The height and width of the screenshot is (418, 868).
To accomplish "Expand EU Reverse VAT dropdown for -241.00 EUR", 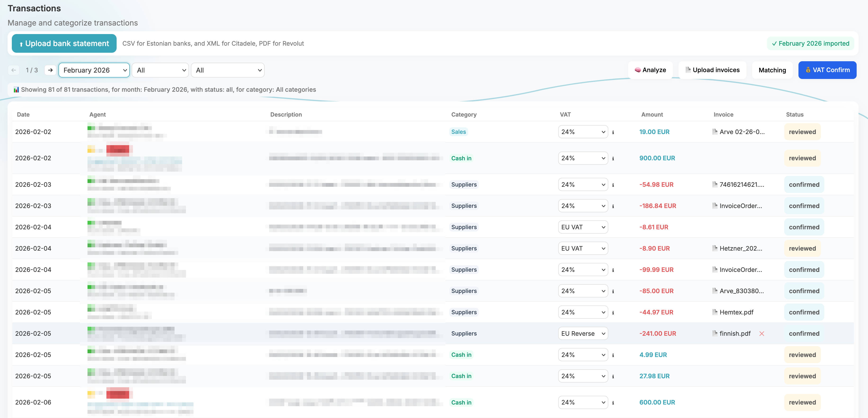I will point(583,333).
